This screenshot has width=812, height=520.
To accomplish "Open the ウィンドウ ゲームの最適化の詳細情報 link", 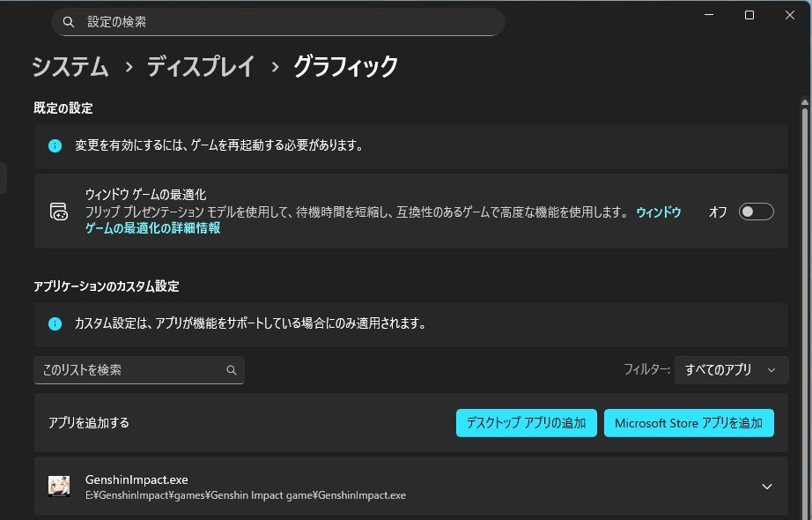I will click(151, 228).
